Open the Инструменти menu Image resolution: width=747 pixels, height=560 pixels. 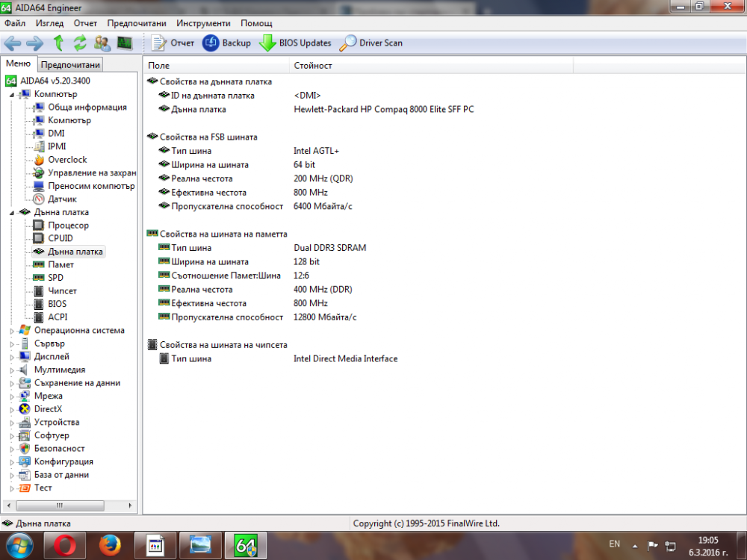(x=203, y=23)
